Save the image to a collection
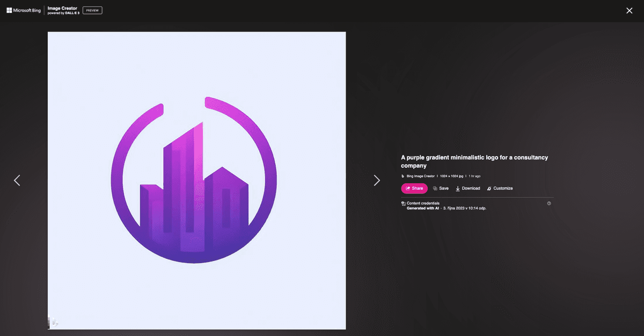This screenshot has height=336, width=644. (x=441, y=189)
